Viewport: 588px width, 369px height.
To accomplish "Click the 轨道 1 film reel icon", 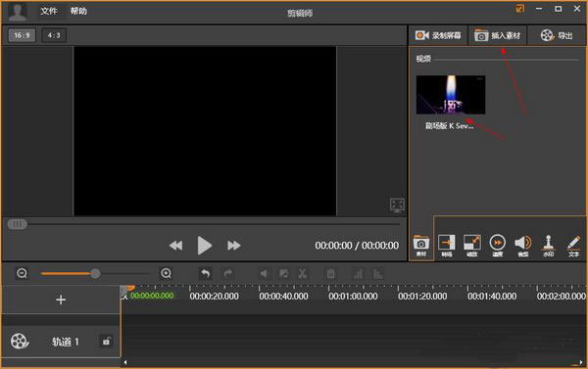I will click(20, 342).
